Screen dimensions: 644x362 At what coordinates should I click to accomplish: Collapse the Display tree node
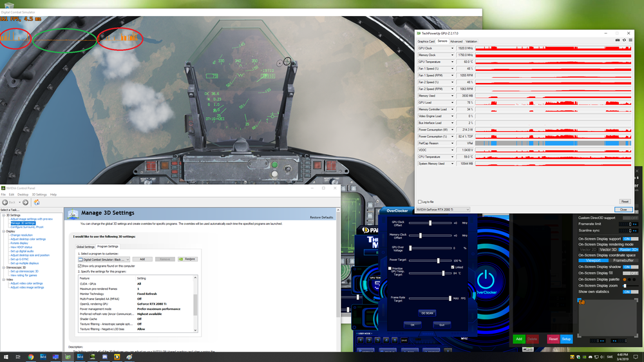click(4, 231)
